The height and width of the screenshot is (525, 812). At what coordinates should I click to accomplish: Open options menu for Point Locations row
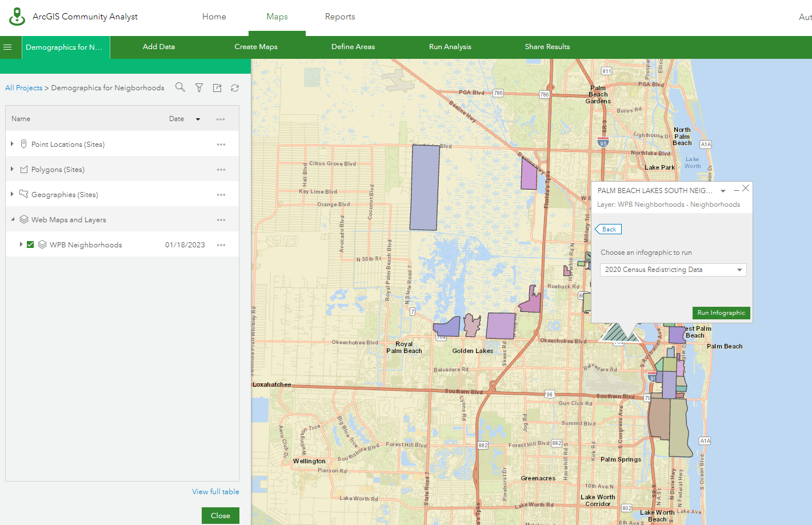(221, 145)
